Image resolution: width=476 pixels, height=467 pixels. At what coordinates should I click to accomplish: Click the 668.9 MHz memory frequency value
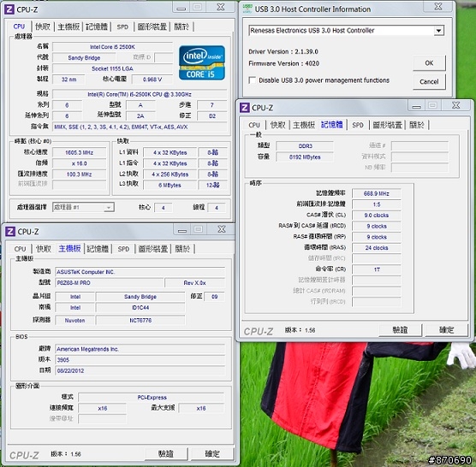(x=377, y=193)
